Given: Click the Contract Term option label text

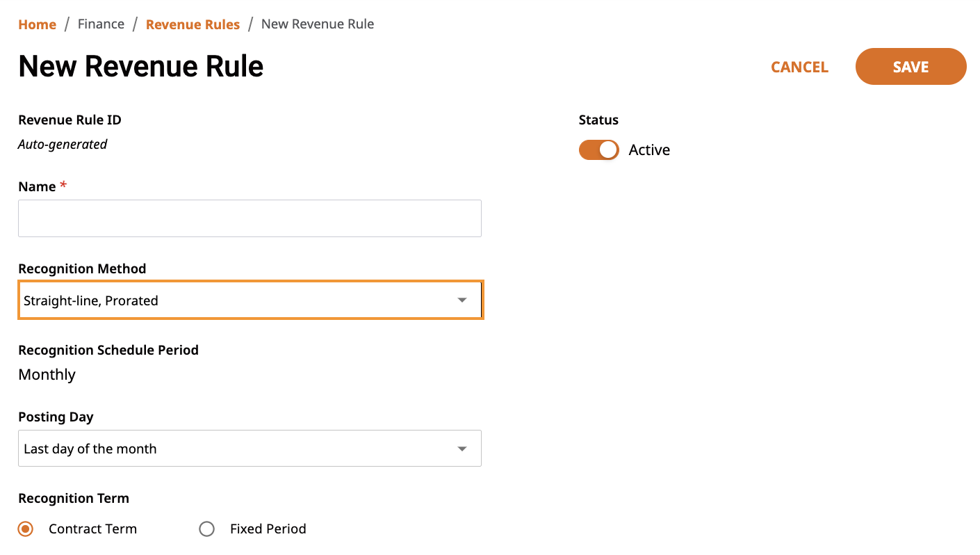Looking at the screenshot, I should point(92,529).
